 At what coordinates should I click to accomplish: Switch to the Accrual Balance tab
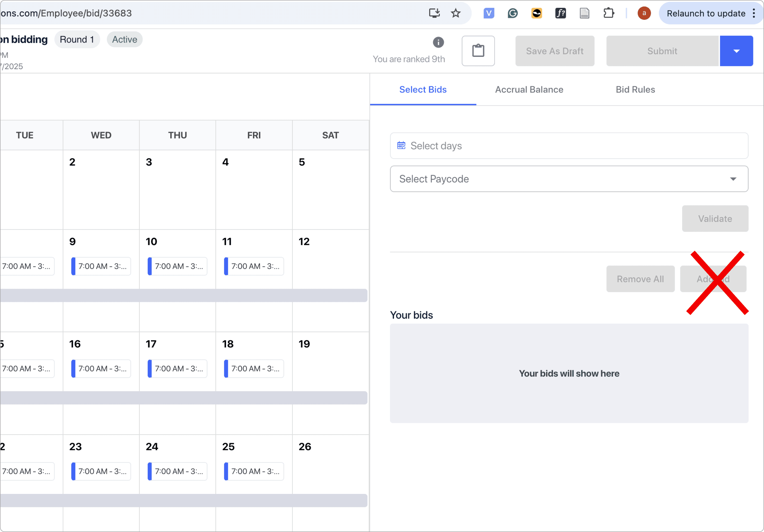pos(529,89)
